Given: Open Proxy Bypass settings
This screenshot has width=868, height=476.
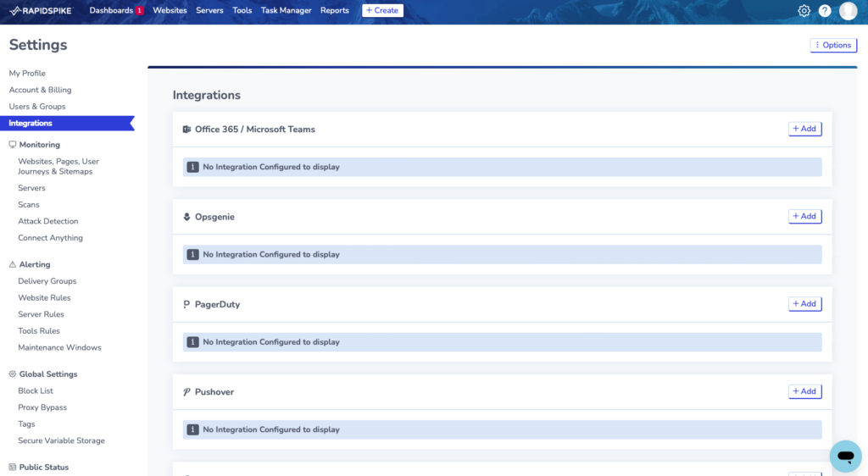Looking at the screenshot, I should tap(42, 407).
